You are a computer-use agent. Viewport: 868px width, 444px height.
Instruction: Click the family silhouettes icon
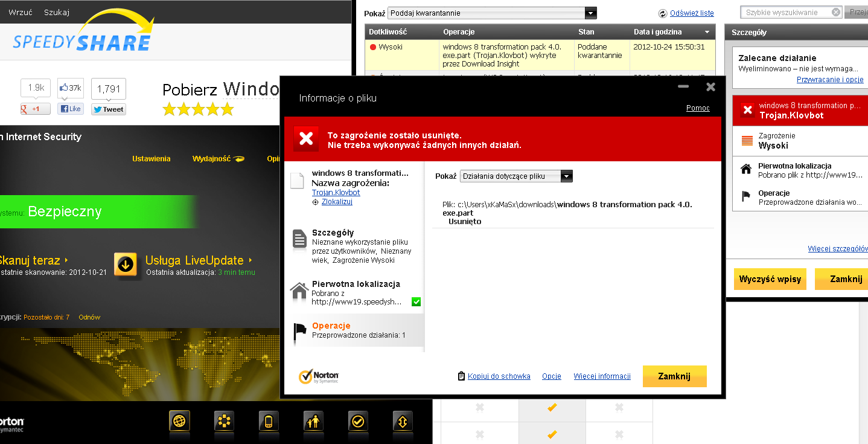point(313,421)
